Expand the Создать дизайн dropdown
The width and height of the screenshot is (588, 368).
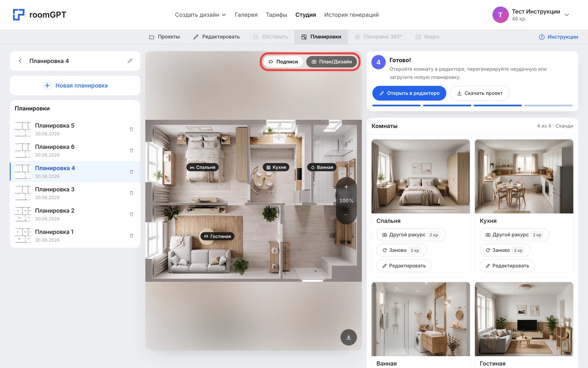point(200,15)
